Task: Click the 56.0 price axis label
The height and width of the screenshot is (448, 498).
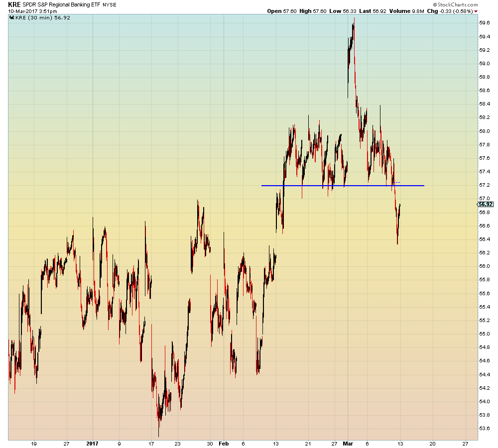Action: pyautogui.click(x=485, y=266)
